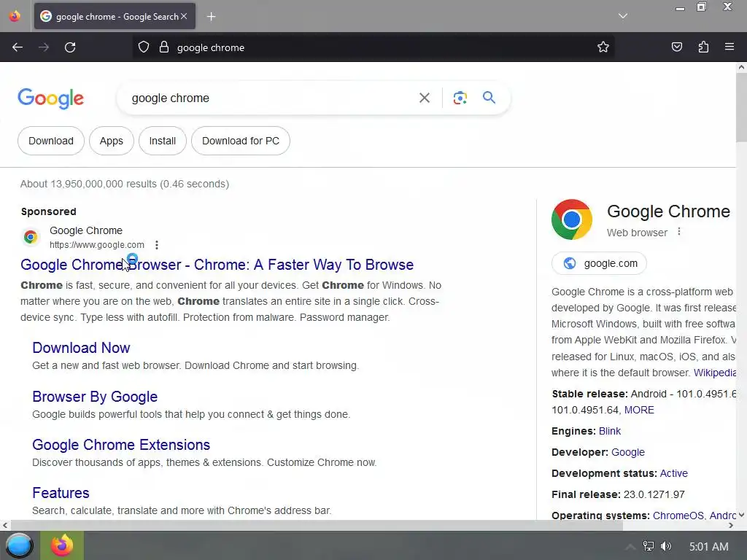Click https://www.google.com sponsored URL text
This screenshot has height=560, width=747.
[97, 245]
